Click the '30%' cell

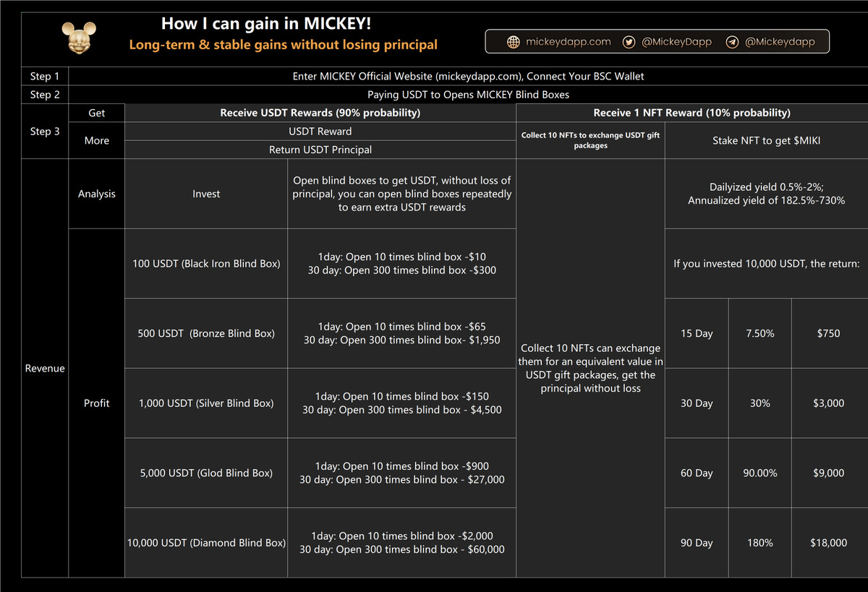(x=760, y=403)
